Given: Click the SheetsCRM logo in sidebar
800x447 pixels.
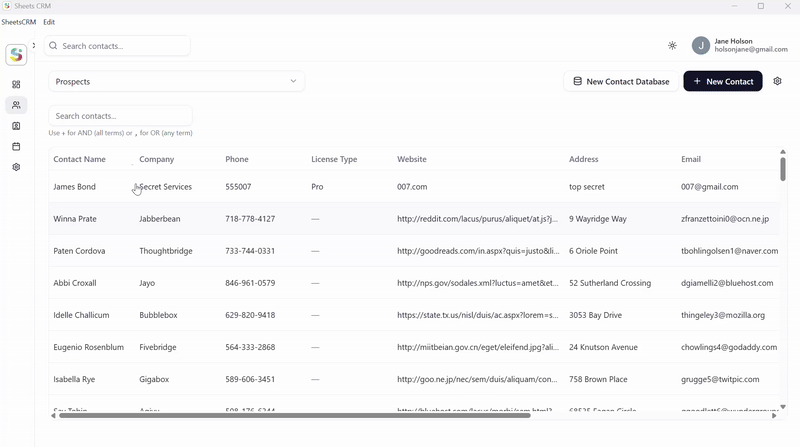Looking at the screenshot, I should (x=16, y=55).
